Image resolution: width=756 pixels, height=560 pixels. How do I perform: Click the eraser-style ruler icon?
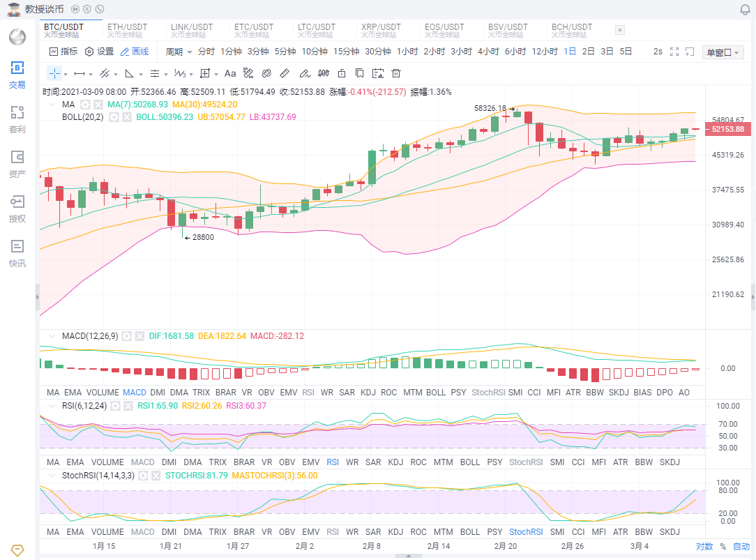pyautogui.click(x=266, y=73)
